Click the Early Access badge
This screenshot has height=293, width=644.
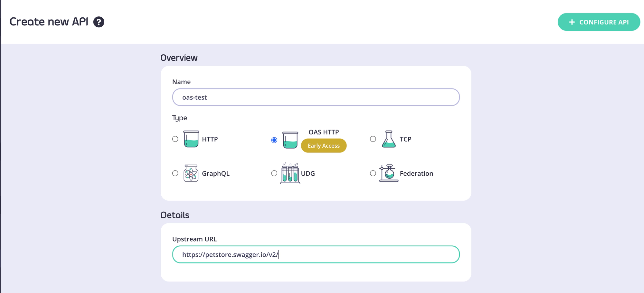coord(324,145)
